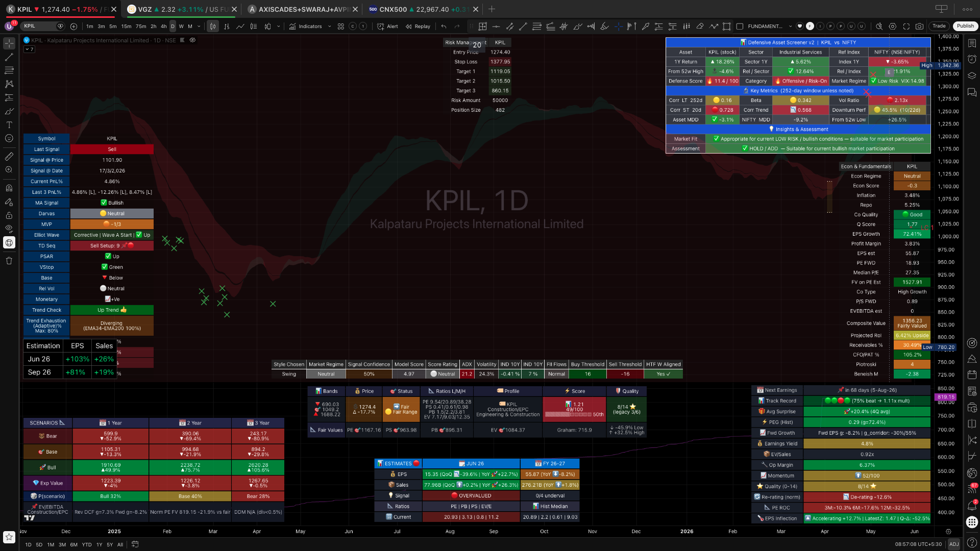Open the user profile avatar menu
Screen dimensions: 980x551
(x=9, y=26)
